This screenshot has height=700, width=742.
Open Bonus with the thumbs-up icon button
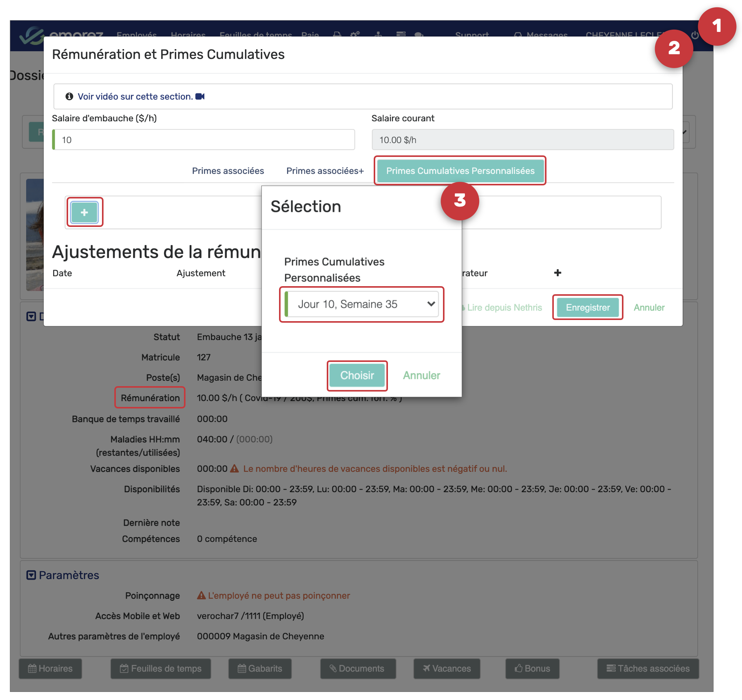tap(532, 668)
